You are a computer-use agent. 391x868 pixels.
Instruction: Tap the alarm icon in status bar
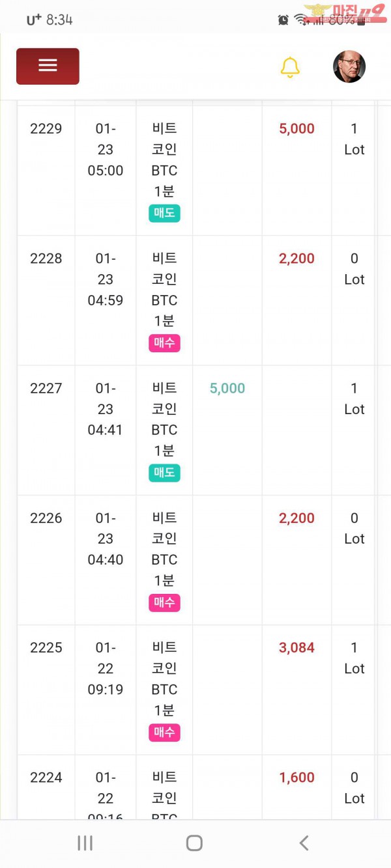[283, 20]
